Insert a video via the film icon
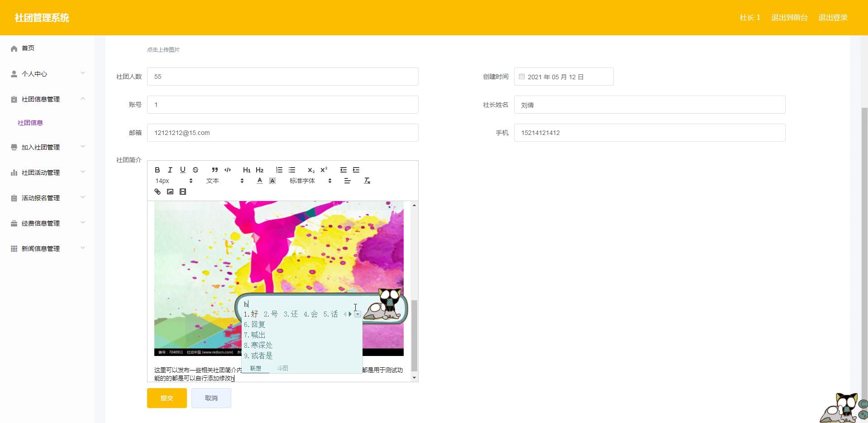This screenshot has height=423, width=868. (x=182, y=192)
